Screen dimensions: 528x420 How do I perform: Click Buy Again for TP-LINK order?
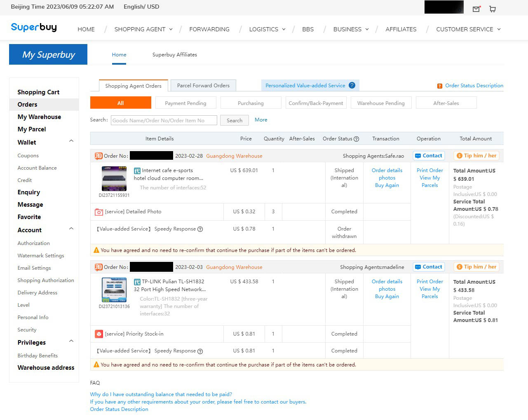(387, 296)
